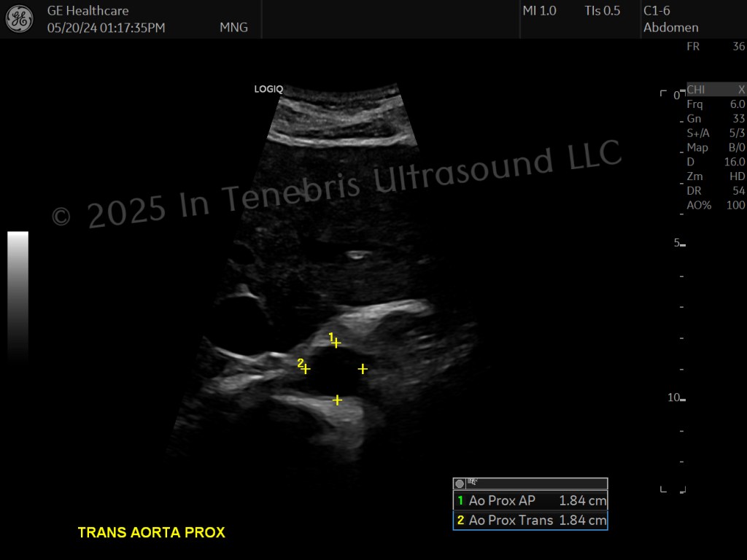747x560 pixels.
Task: Click the DR 54 dynamic range parameter
Action: click(x=716, y=191)
